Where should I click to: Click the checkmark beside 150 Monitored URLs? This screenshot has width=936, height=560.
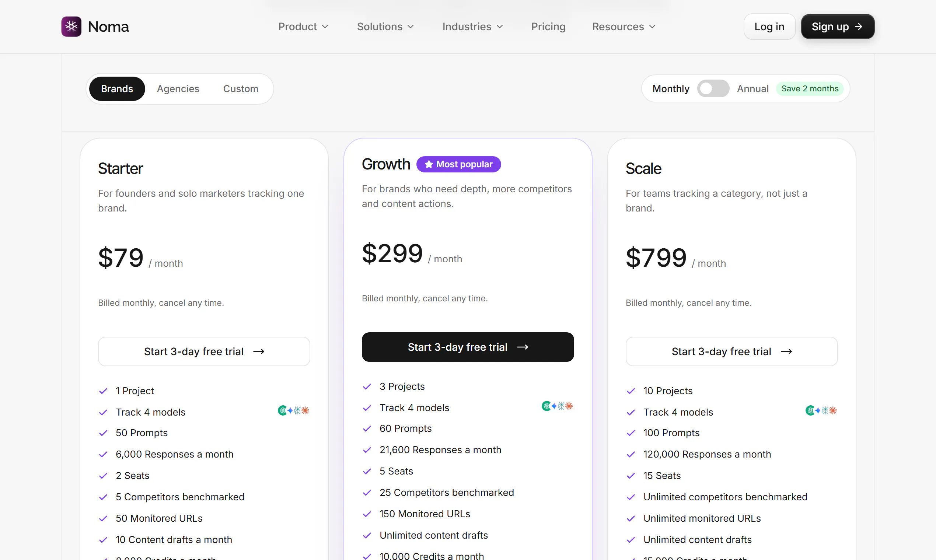(x=367, y=514)
